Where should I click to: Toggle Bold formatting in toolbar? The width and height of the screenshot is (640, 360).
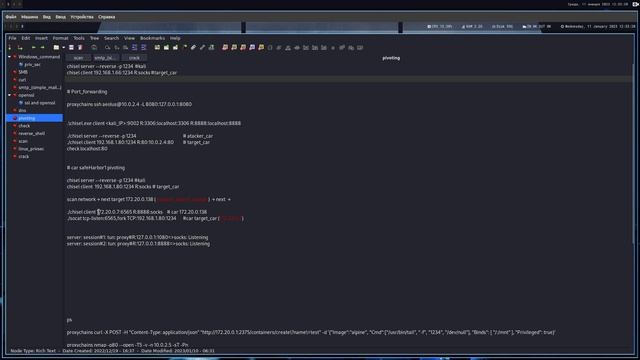(x=269, y=47)
